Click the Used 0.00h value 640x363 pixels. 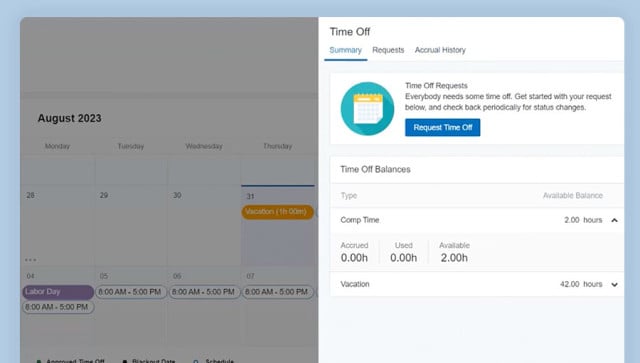tap(403, 258)
